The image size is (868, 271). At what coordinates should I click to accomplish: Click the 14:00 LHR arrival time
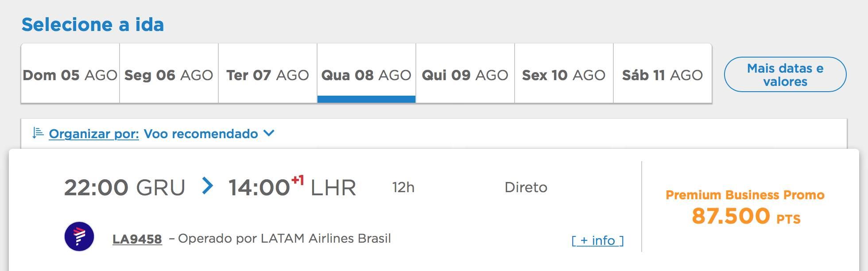pyautogui.click(x=292, y=186)
